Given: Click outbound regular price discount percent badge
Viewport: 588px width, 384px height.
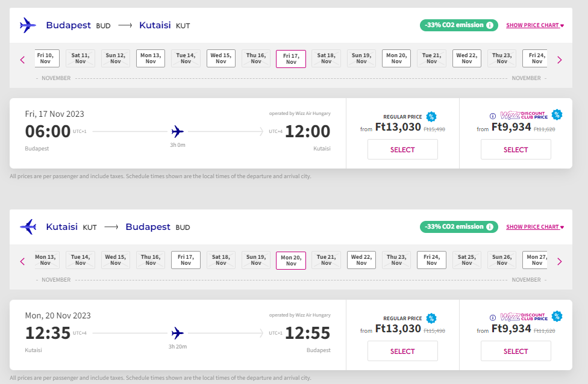Looking at the screenshot, I should [x=431, y=117].
